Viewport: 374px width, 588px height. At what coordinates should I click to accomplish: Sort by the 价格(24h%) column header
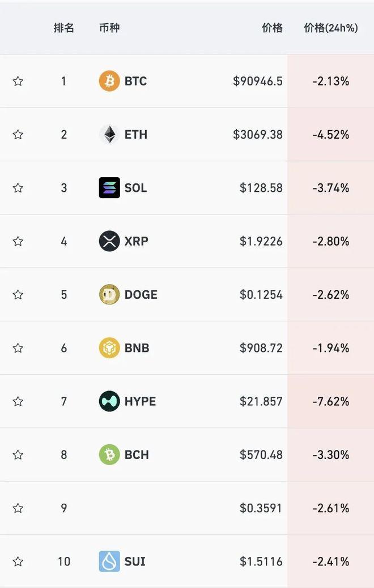point(331,28)
